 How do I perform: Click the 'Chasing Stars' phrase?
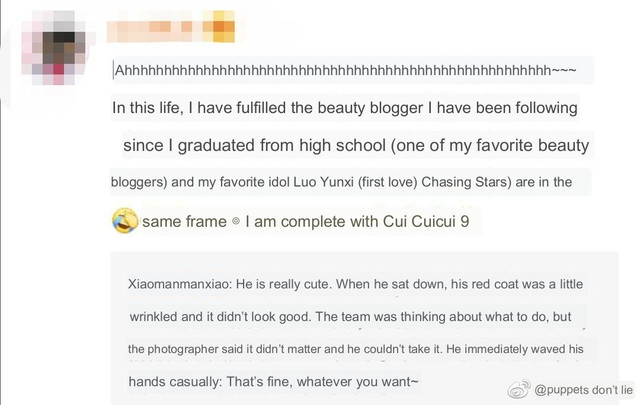[x=466, y=182]
